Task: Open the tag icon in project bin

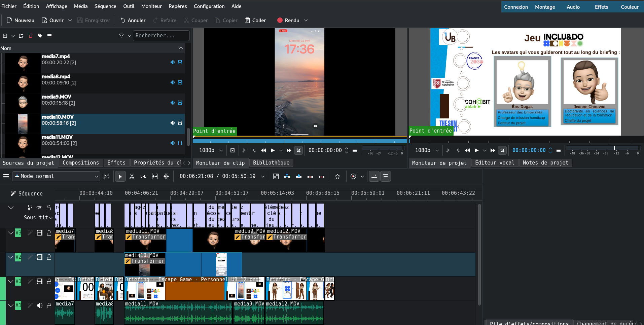Action: pyautogui.click(x=40, y=36)
